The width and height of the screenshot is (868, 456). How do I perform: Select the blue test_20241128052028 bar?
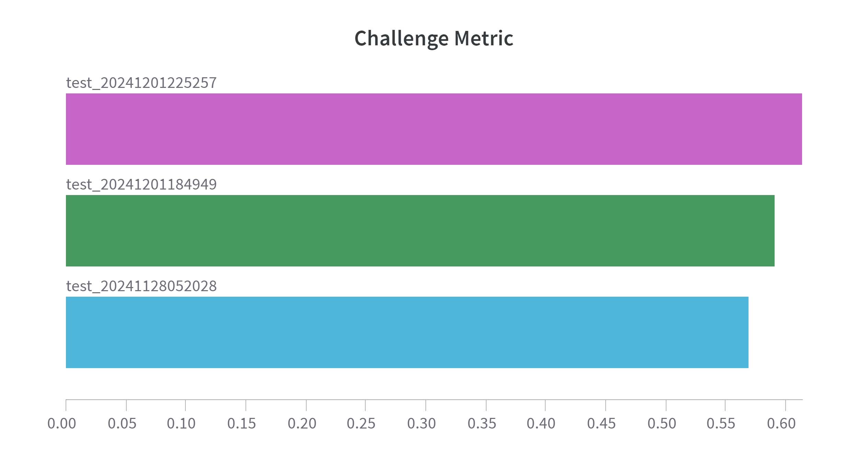pyautogui.click(x=407, y=332)
